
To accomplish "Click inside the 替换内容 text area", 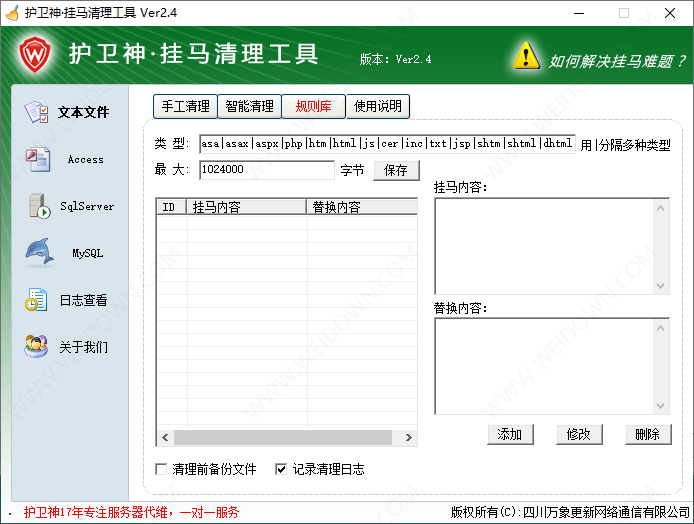I will 544,366.
